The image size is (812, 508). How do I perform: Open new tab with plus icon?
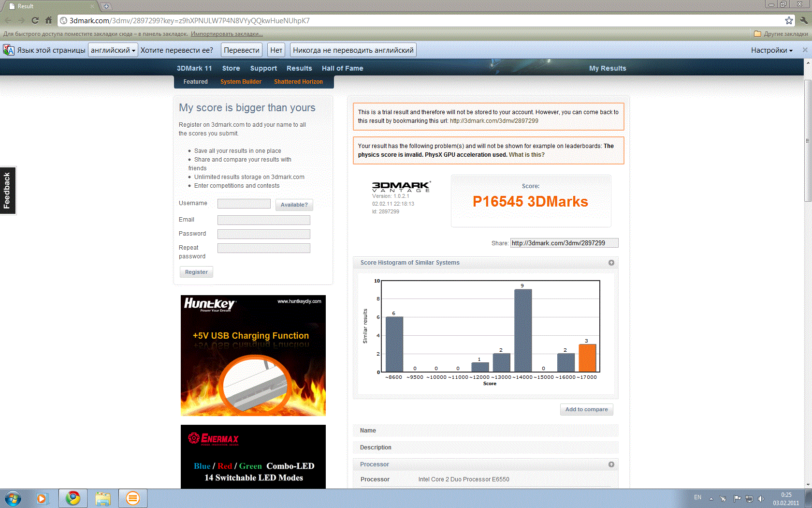[106, 6]
